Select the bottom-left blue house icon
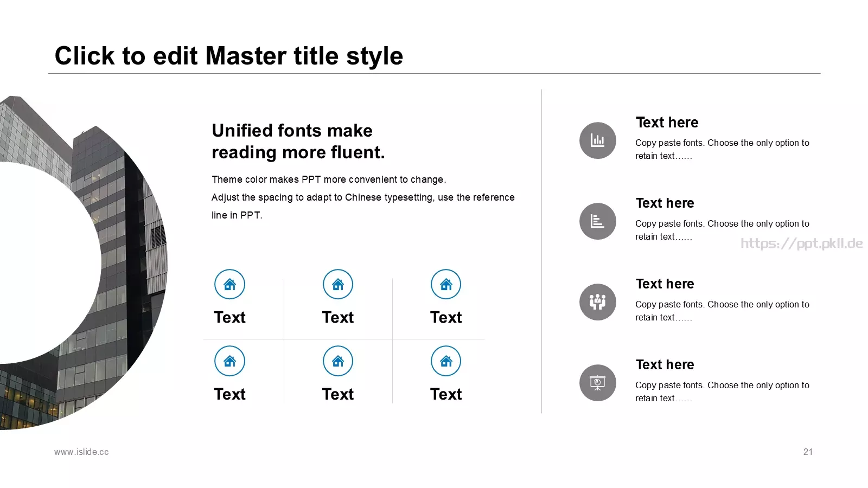The width and height of the screenshot is (868, 488). click(x=229, y=361)
